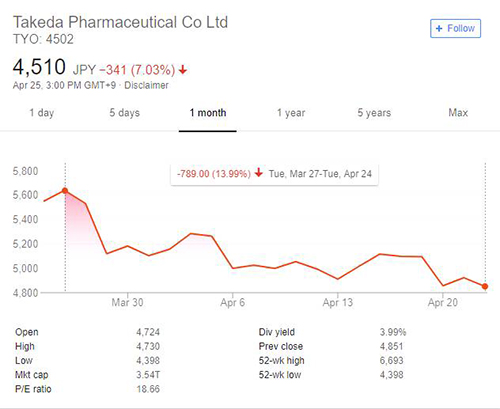Image resolution: width=500 pixels, height=409 pixels.
Task: Click the Apr 6 axis label
Action: pyautogui.click(x=233, y=302)
